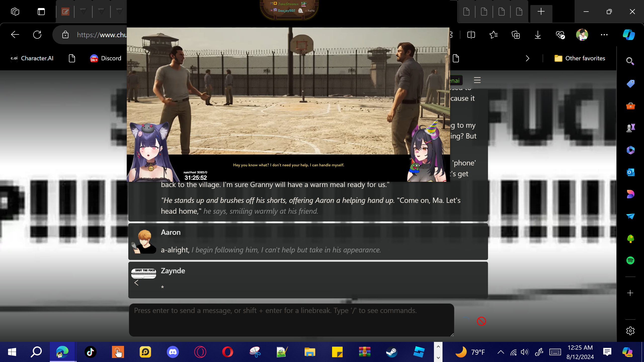Click the Split screen icon
This screenshot has height=362, width=644.
(x=471, y=35)
